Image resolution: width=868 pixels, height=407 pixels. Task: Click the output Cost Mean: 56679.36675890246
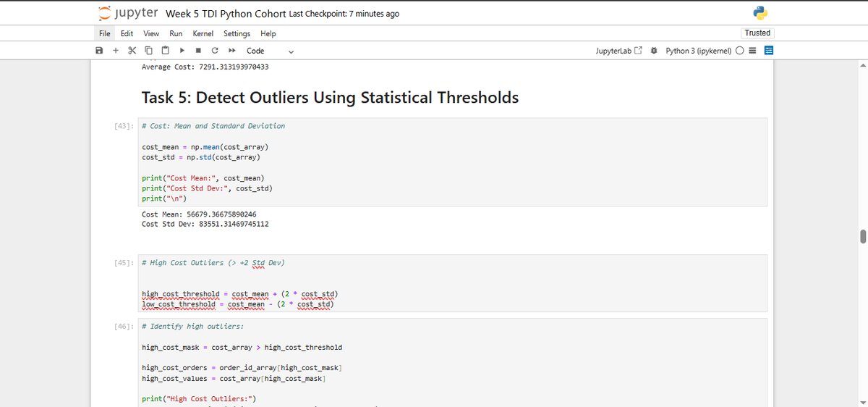pyautogui.click(x=199, y=214)
